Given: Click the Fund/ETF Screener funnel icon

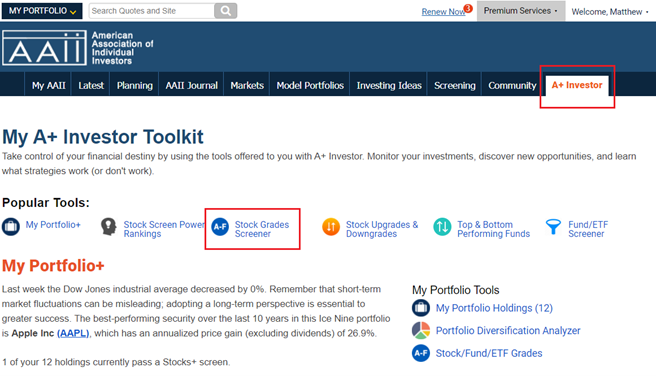Looking at the screenshot, I should [554, 227].
